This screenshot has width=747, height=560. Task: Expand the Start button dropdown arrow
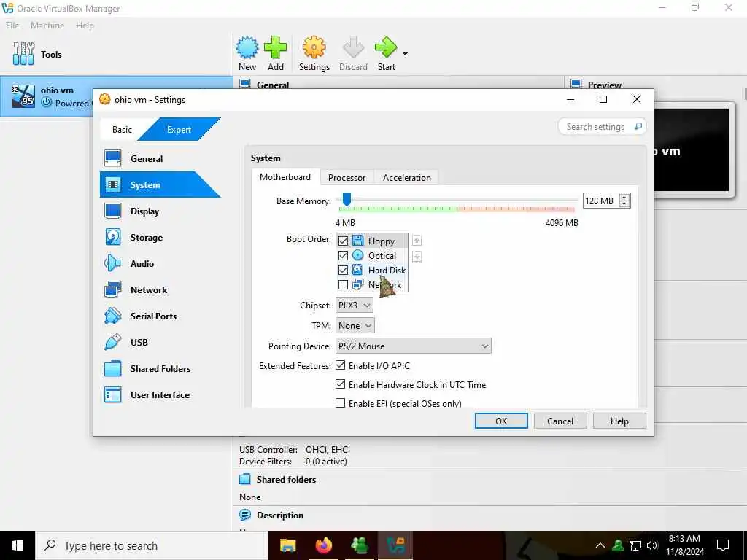point(405,54)
